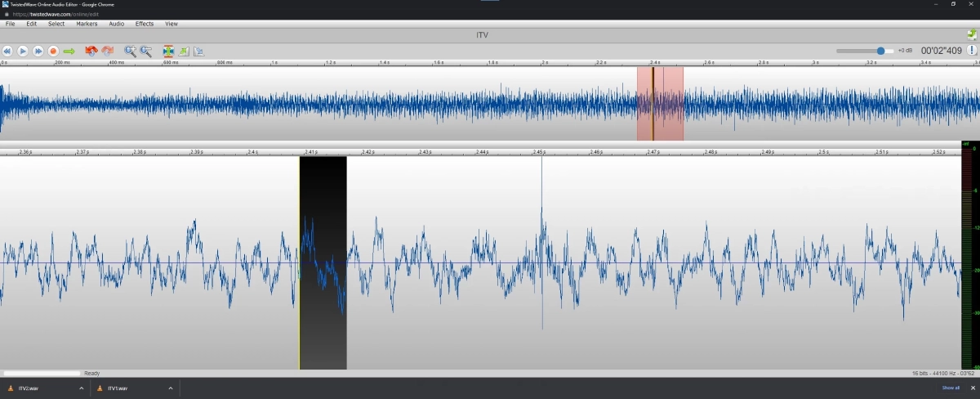The width and height of the screenshot is (980, 399).
Task: Apply fade out to selection
Action: pyautogui.click(x=198, y=51)
